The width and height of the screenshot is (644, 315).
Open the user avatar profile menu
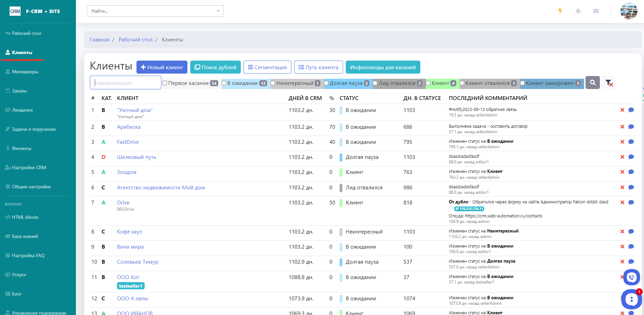point(629,11)
